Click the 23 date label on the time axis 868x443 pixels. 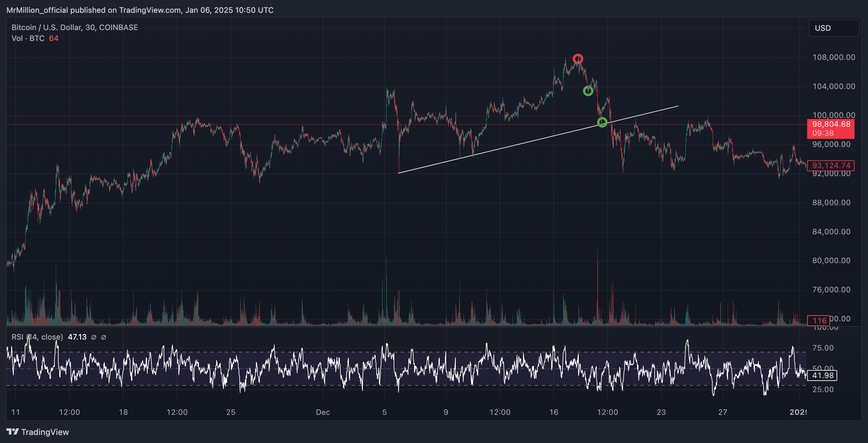pos(661,412)
